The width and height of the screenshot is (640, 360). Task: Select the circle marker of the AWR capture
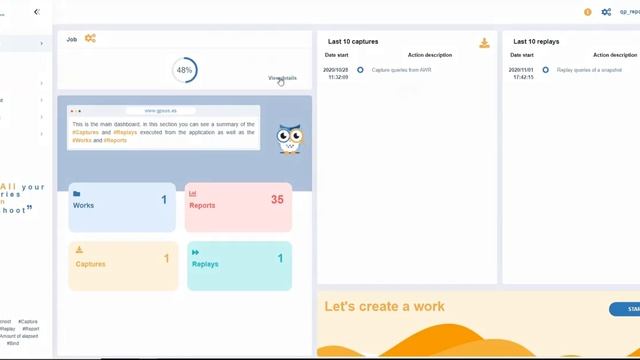click(360, 70)
